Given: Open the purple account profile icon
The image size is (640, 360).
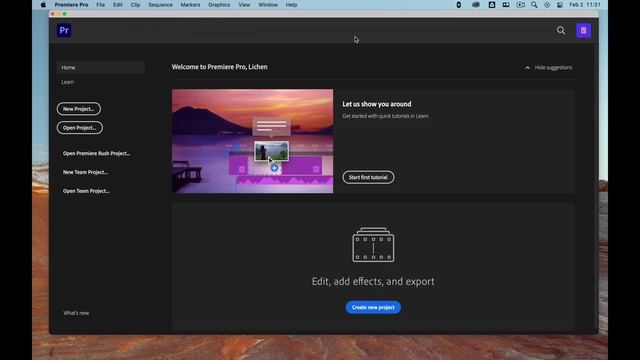Looking at the screenshot, I should pyautogui.click(x=583, y=31).
